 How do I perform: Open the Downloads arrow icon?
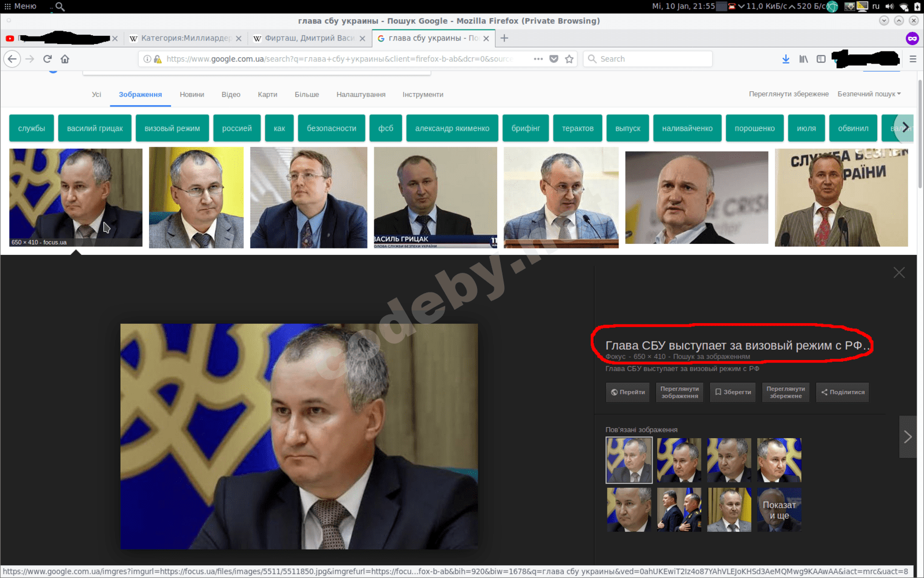coord(785,59)
